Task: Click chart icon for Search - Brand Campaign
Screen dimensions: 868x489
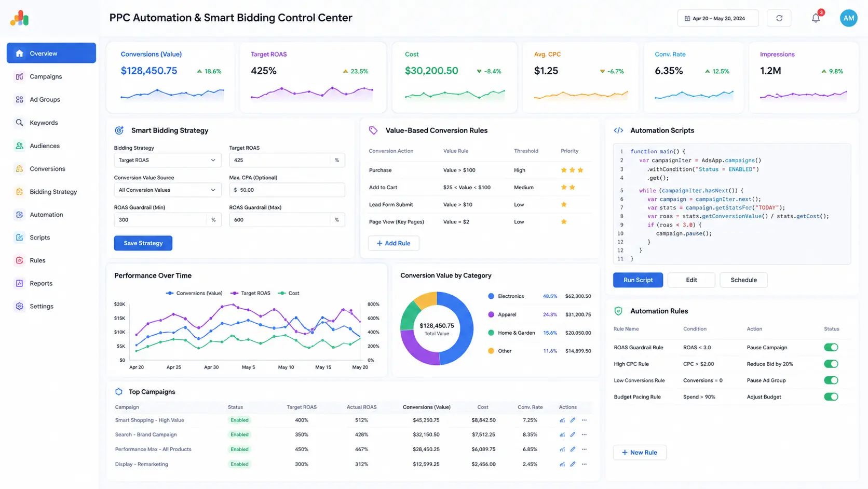Action: (562, 434)
